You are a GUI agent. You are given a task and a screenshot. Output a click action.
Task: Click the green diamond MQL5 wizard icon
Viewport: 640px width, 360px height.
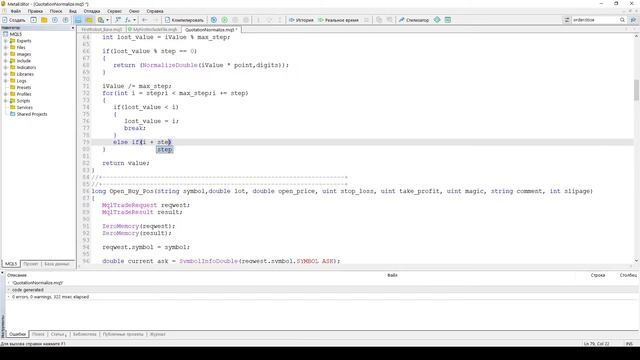tap(437, 20)
